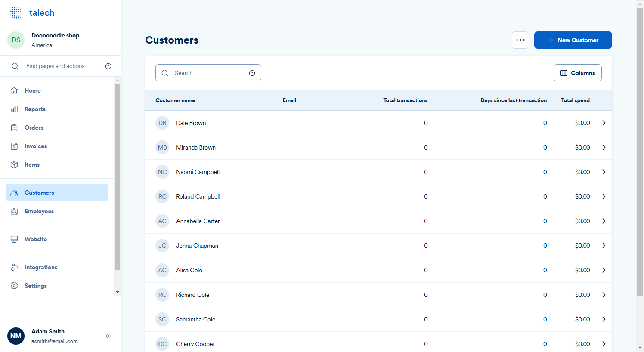The width and height of the screenshot is (644, 352).
Task: Open the Columns chooser button
Action: [577, 73]
